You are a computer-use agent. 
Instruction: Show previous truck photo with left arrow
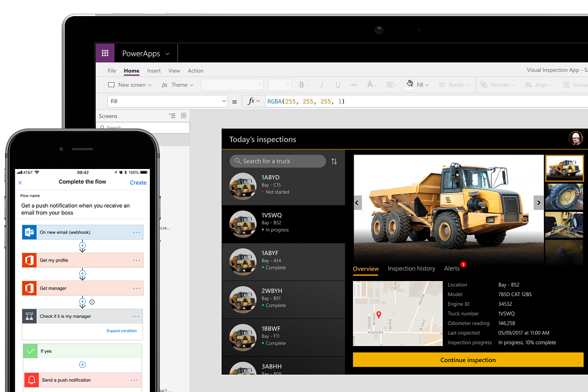coord(357,203)
